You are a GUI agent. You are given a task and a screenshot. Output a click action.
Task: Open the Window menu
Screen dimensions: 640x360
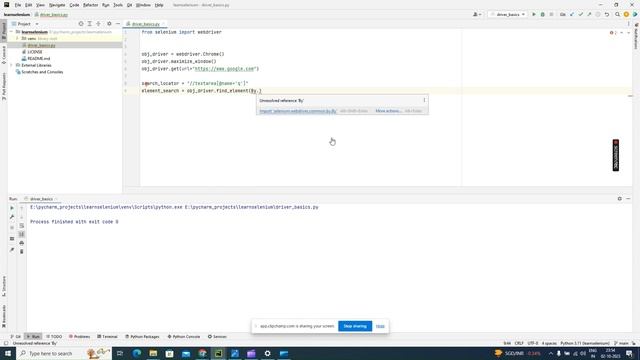click(143, 5)
